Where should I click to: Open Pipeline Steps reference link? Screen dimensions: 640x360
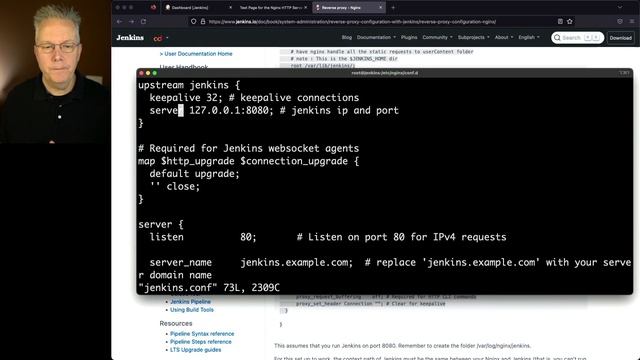(201, 342)
